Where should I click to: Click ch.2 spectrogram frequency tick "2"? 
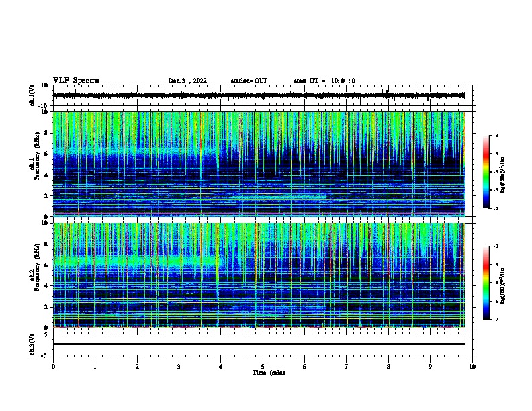47,307
